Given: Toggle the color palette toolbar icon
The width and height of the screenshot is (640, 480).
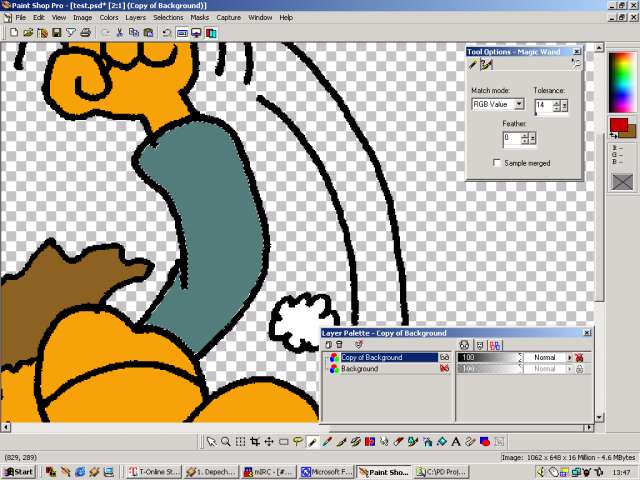Looking at the screenshot, I should 211,33.
